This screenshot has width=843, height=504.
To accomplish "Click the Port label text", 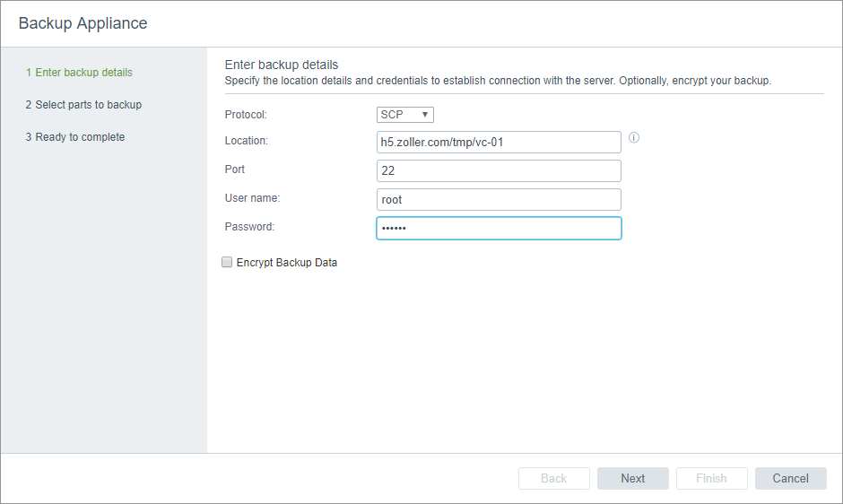I will tap(235, 169).
